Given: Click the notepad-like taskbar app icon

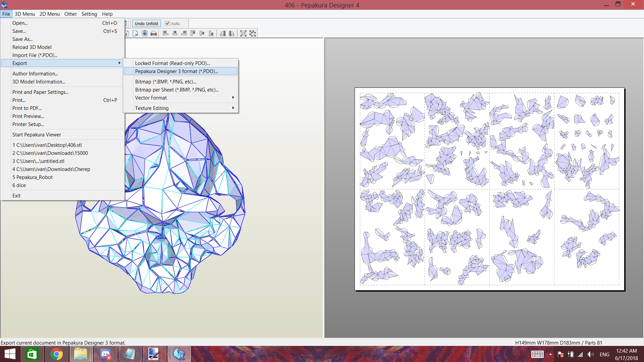Looking at the screenshot, I should click(130, 354).
